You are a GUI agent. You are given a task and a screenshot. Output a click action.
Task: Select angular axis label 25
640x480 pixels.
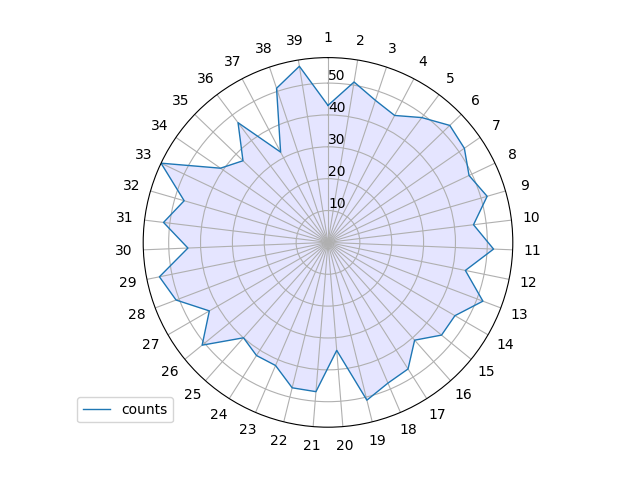(193, 394)
